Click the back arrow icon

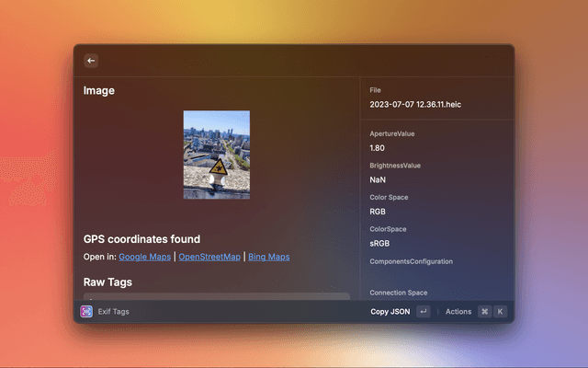(x=91, y=61)
